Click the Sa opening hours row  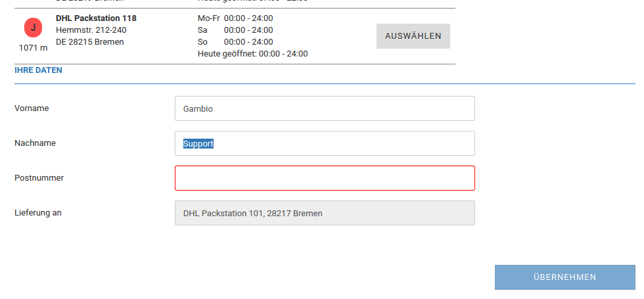(x=235, y=30)
